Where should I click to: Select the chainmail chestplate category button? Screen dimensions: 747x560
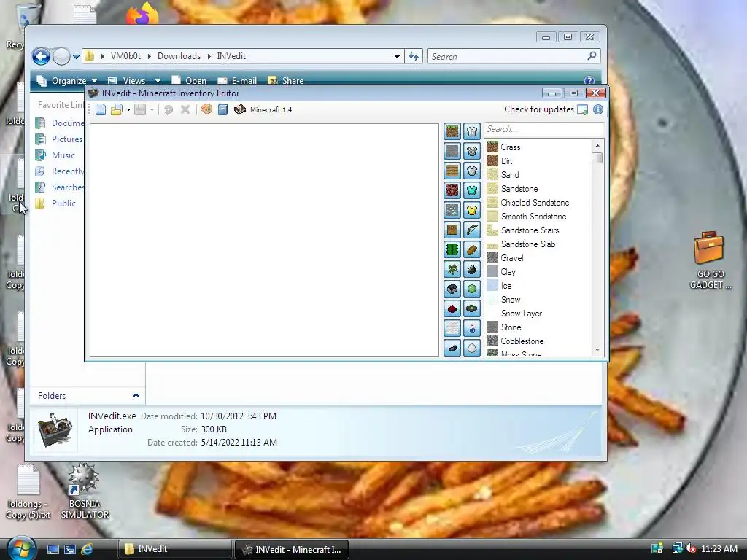(x=472, y=151)
